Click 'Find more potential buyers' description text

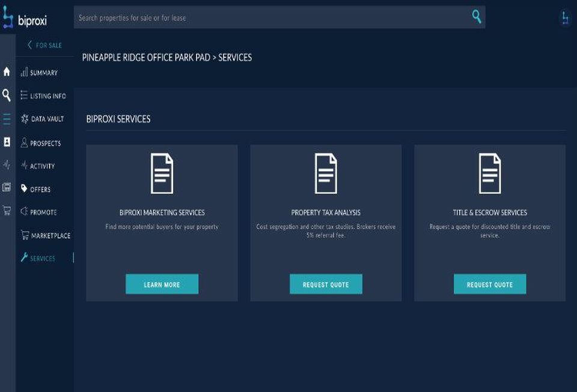[162, 227]
